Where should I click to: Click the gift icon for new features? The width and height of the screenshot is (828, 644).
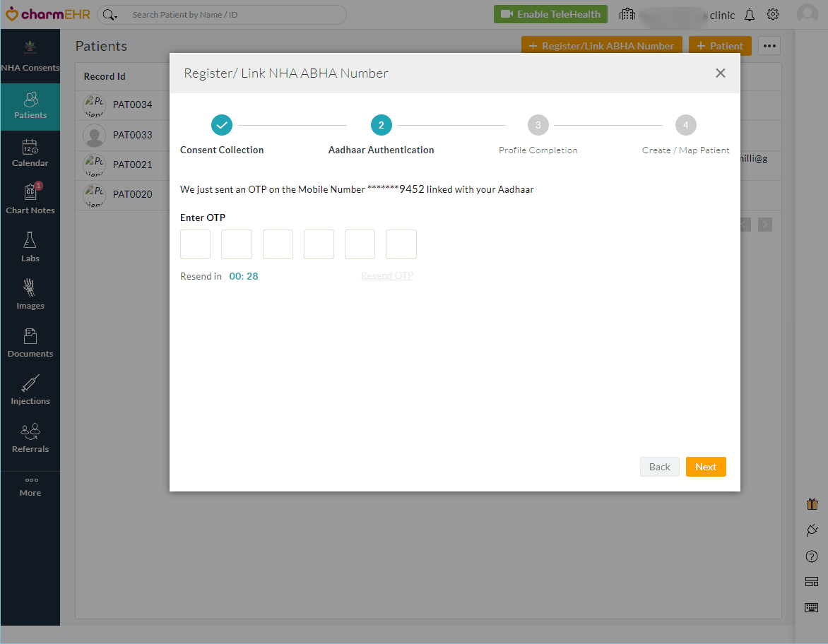(x=811, y=503)
